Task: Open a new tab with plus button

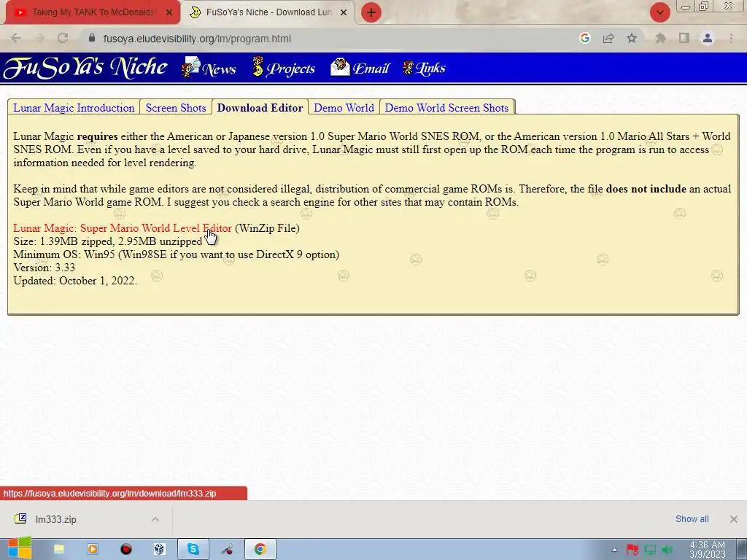Action: pos(371,12)
